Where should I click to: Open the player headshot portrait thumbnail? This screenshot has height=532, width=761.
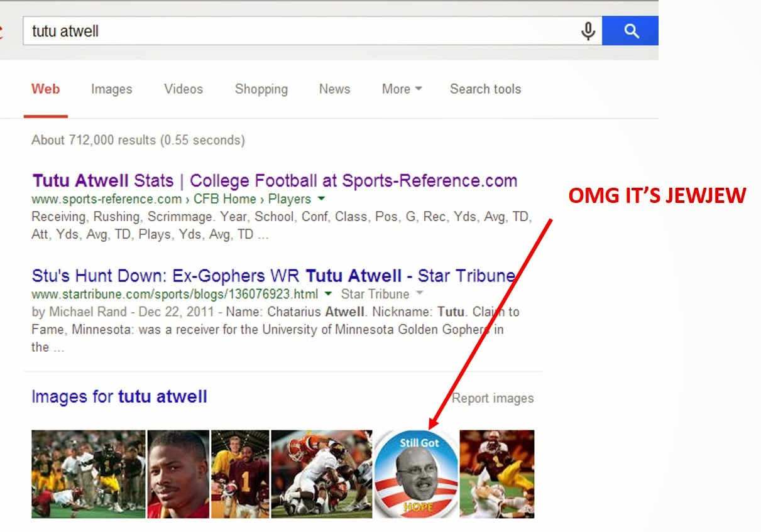(x=178, y=474)
